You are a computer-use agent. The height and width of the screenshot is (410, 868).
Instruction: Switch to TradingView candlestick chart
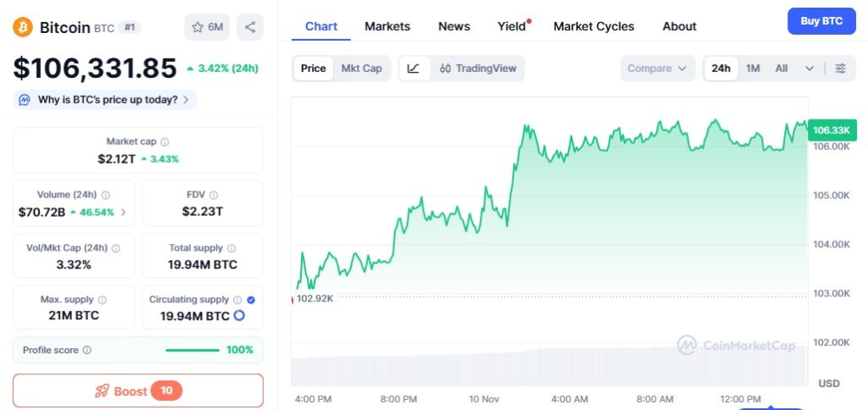click(478, 69)
